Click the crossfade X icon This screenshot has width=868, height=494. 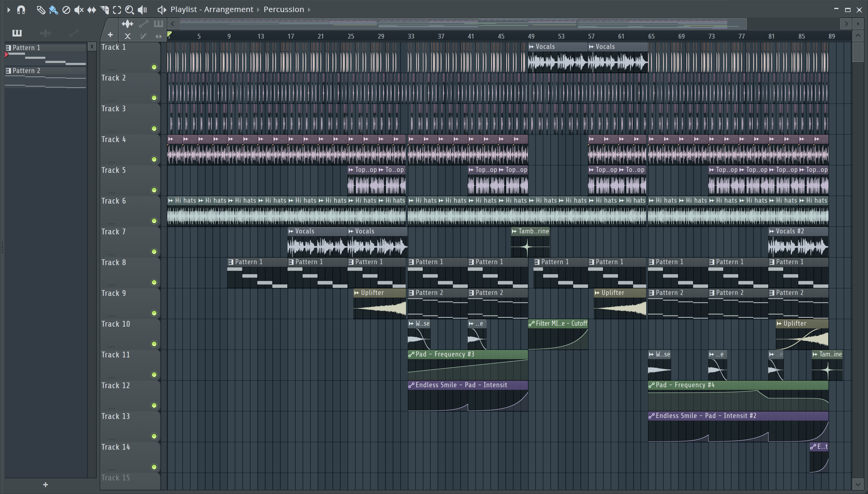pos(127,36)
